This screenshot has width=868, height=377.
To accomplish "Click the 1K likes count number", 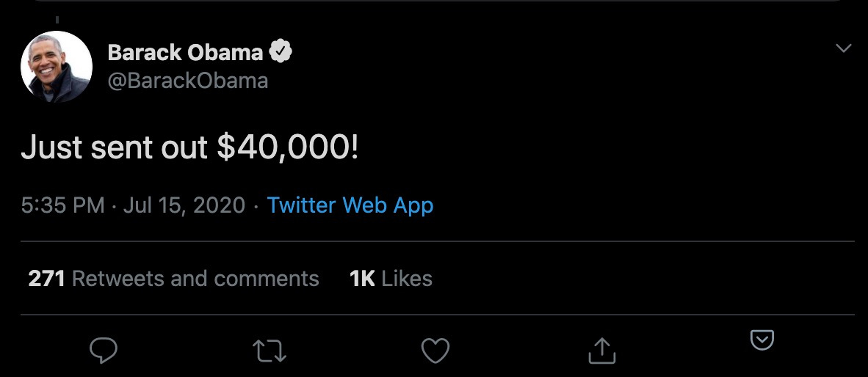I will coord(363,279).
